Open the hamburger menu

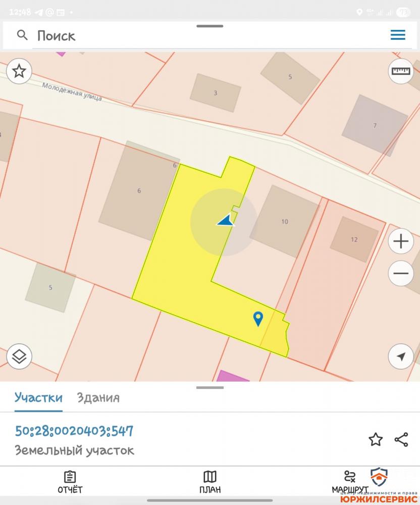398,35
